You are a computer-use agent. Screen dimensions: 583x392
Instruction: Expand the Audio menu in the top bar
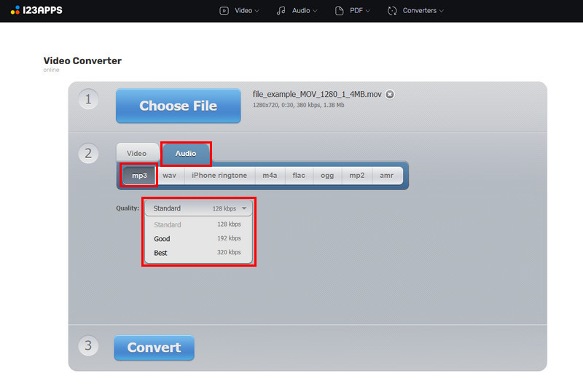(304, 11)
